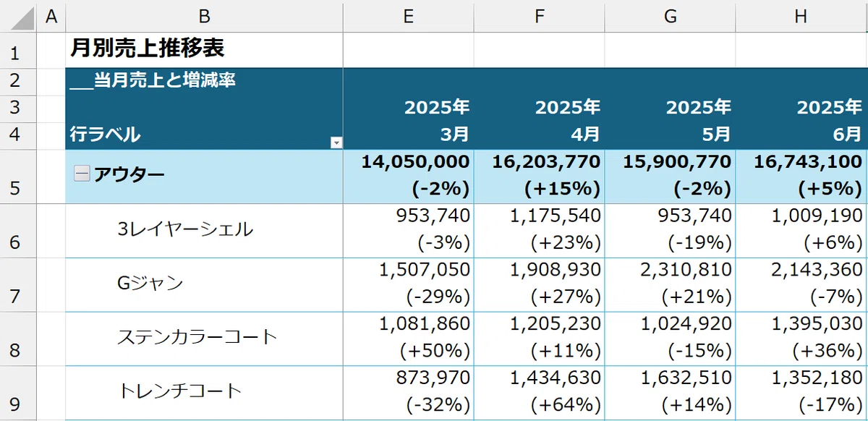Image resolution: width=868 pixels, height=421 pixels.
Task: Select cell with 1,395,030 (+36%)
Action: tap(801, 339)
